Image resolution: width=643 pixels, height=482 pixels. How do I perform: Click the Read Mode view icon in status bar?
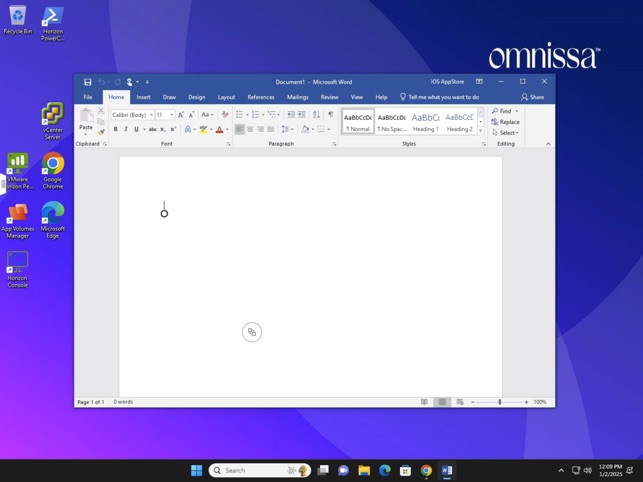[x=424, y=402]
